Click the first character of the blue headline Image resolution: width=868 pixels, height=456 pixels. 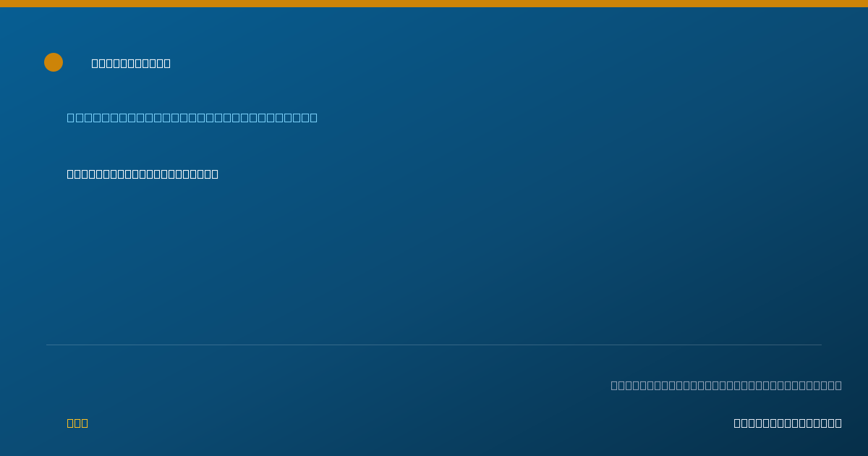point(70,117)
